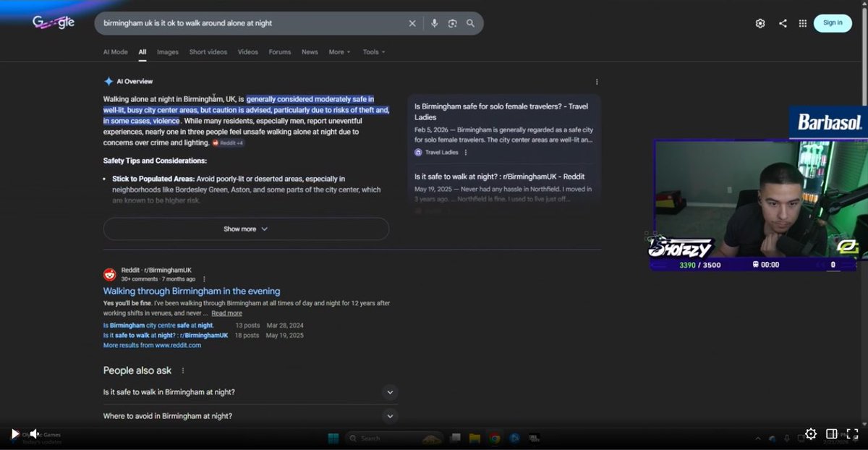The image size is (868, 450).
Task: Click the 'Stick to Populated Areas:' bullet text
Action: pyautogui.click(x=153, y=179)
